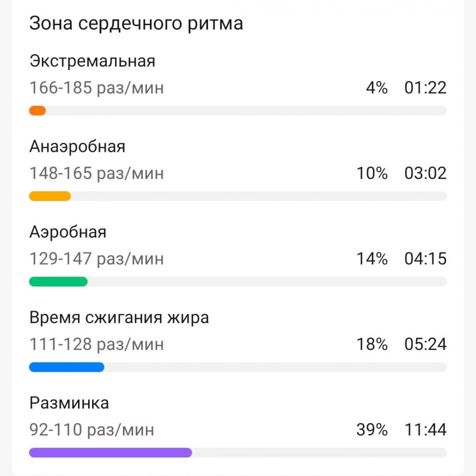
Task: Tap the "Зона сердечного ритма" heading
Action: [136, 23]
